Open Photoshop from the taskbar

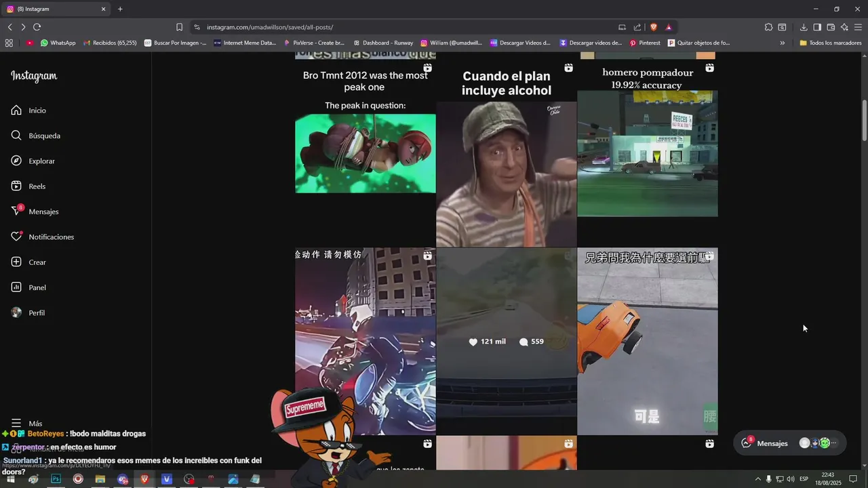coord(56,479)
